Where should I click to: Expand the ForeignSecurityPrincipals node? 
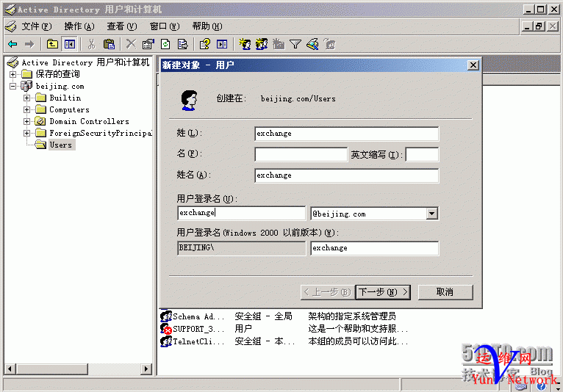click(x=26, y=134)
